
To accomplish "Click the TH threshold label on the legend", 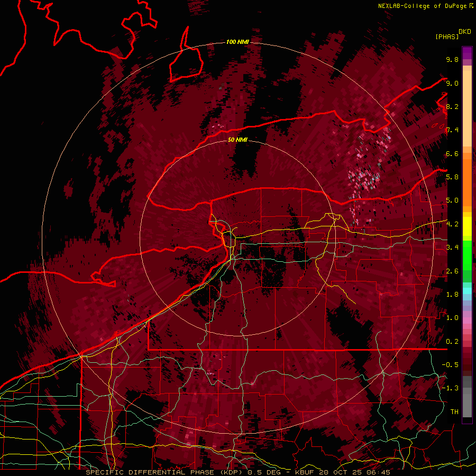I will [454, 412].
